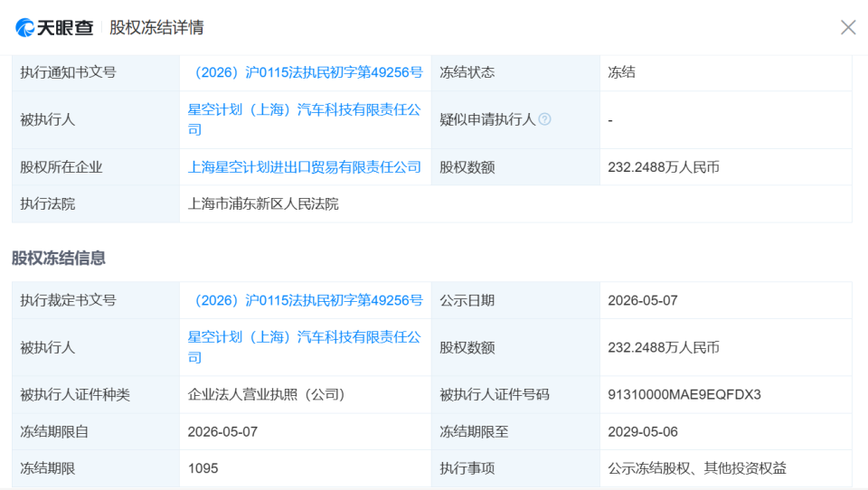Click the help icon beside 疑似申请执行人
Image resolution: width=868 pixels, height=490 pixels.
pyautogui.click(x=544, y=119)
